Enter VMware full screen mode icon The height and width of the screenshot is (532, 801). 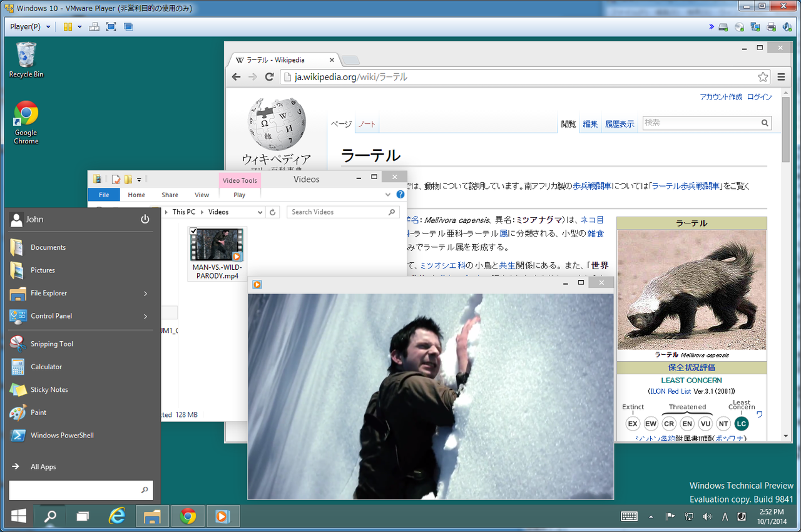[111, 27]
